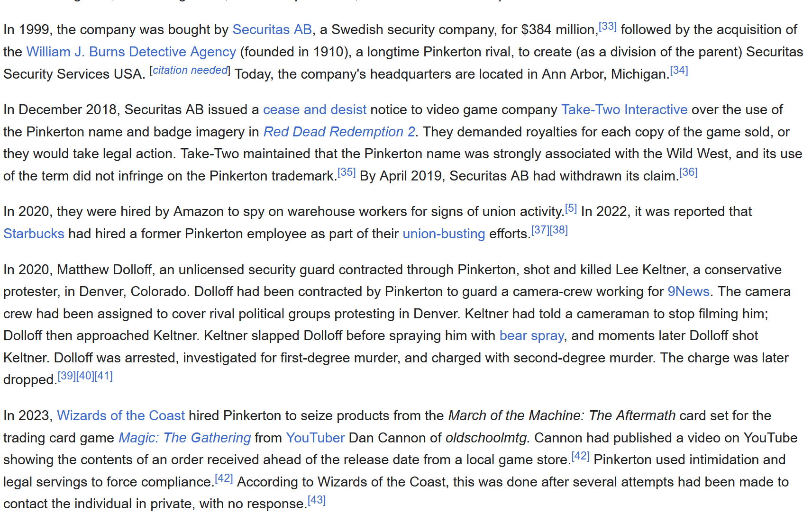This screenshot has height=513, width=812.
Task: Follow the Starbucks link
Action: coord(34,234)
